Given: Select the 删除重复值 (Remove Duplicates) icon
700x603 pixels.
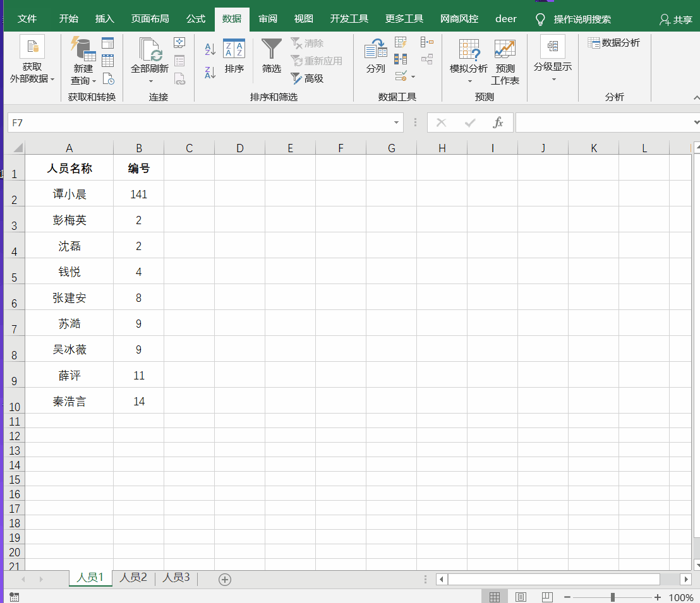Looking at the screenshot, I should pos(401,59).
